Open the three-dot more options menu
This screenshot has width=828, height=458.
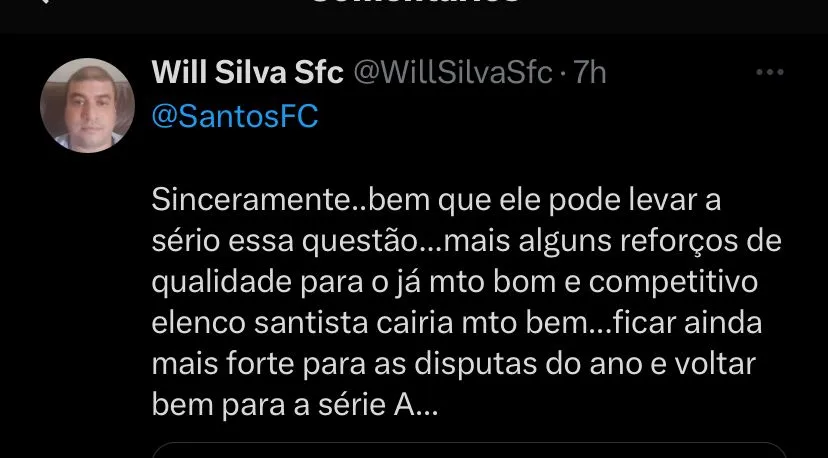click(769, 73)
